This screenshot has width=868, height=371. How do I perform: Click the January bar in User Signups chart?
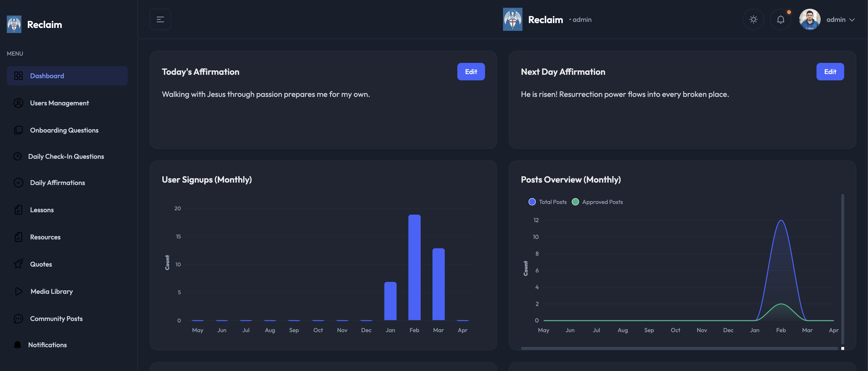[390, 301]
